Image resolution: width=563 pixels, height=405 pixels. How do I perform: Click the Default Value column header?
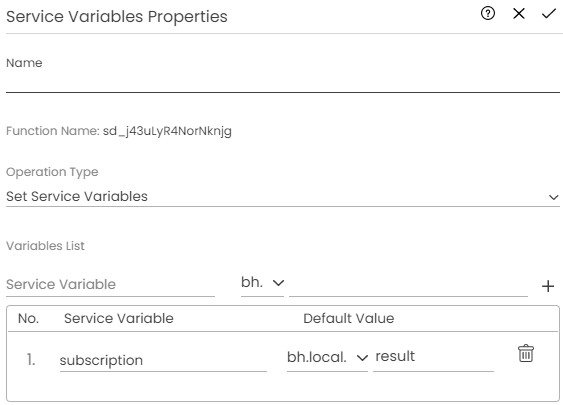[349, 318]
